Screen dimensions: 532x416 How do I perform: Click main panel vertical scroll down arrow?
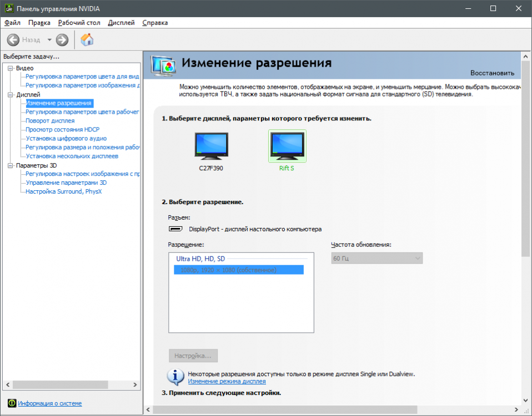click(x=525, y=400)
